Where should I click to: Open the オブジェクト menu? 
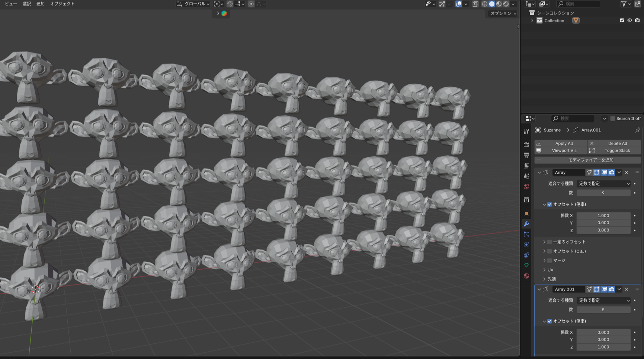[63, 4]
